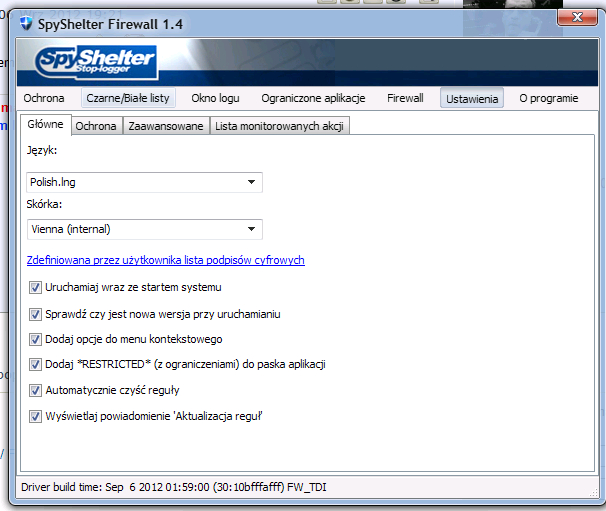Disable 'Dodaj *RESTRICTED*' to application bar checkbox

click(x=36, y=365)
